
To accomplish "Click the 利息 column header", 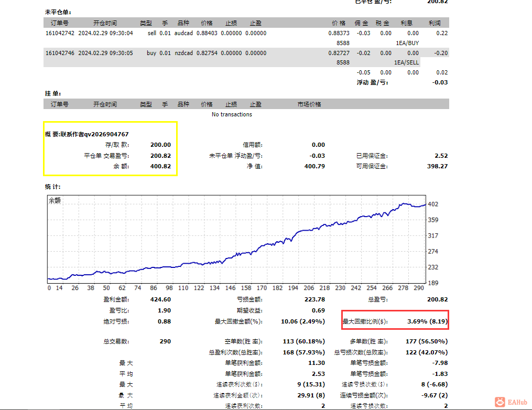I will (406, 23).
